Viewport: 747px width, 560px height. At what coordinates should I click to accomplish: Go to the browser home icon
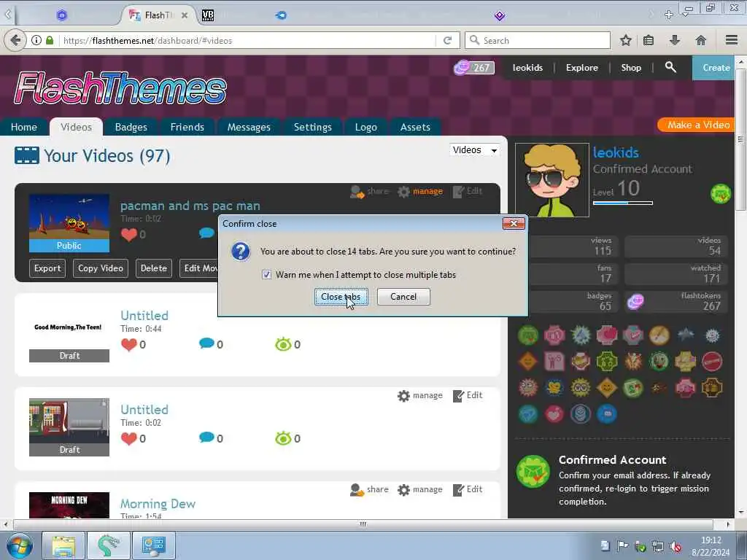point(701,41)
